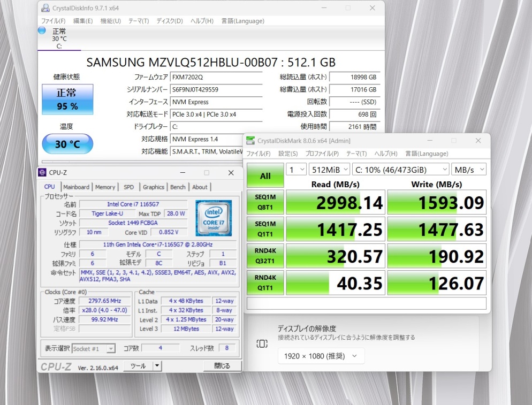The height and width of the screenshot is (405, 532).
Task: Click the SEQ1M Q8T1 write result 1593.09
Action: click(437, 202)
